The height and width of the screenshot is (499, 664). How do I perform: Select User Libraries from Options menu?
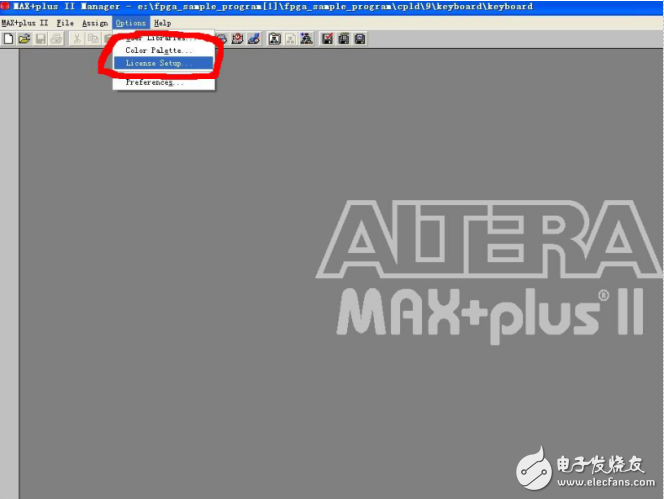160,38
